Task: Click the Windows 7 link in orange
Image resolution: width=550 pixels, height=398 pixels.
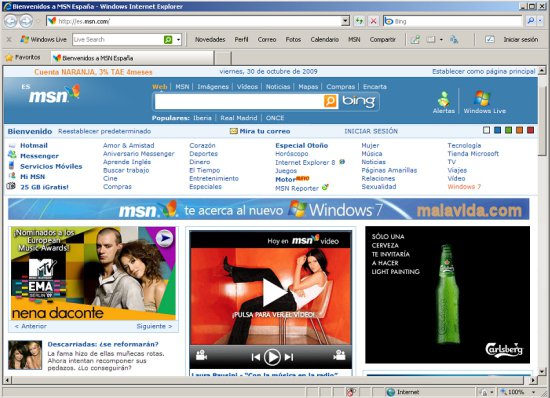Action: point(464,187)
